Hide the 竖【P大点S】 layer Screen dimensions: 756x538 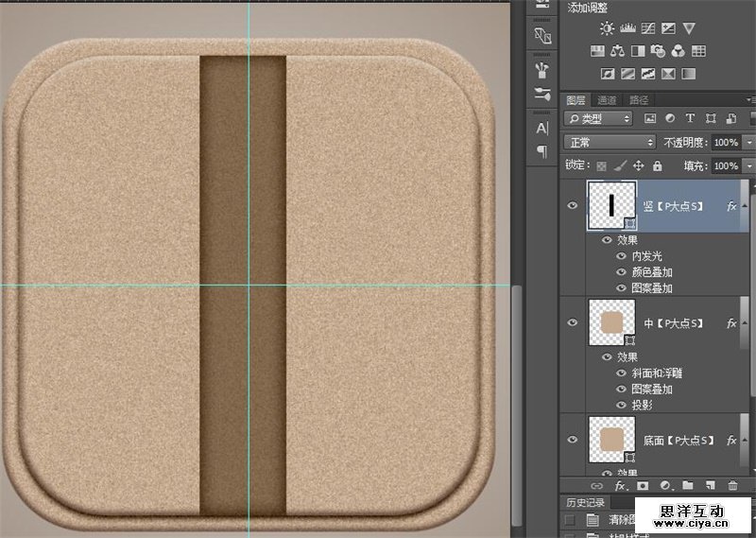[x=573, y=206]
